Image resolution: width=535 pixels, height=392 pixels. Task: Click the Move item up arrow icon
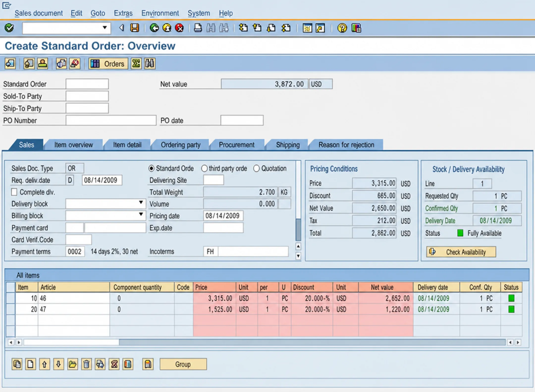[x=44, y=364]
